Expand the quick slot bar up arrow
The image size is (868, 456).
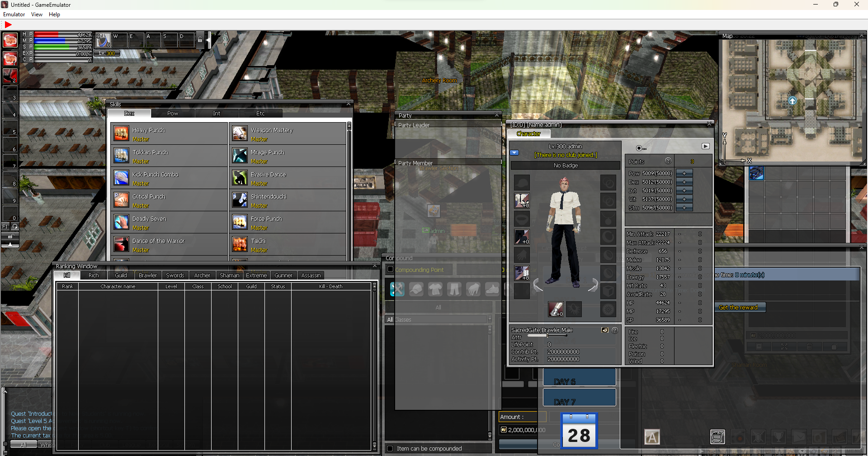click(x=10, y=244)
